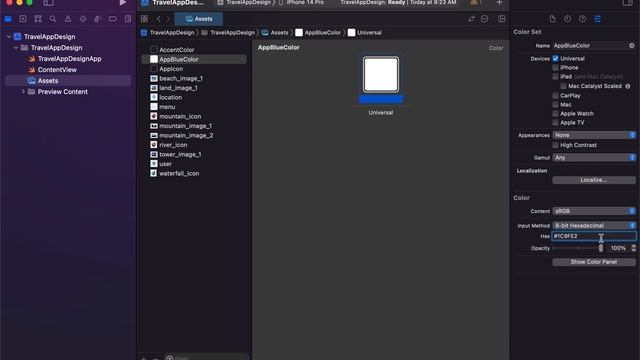
Task: Enable Mac Catalyst Scaled checkbox
Action: [x=563, y=86]
